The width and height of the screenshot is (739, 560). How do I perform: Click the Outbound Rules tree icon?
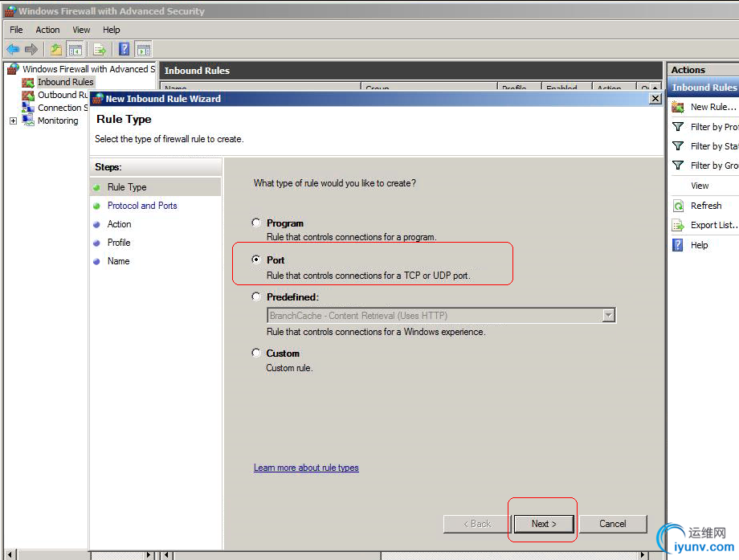(28, 96)
